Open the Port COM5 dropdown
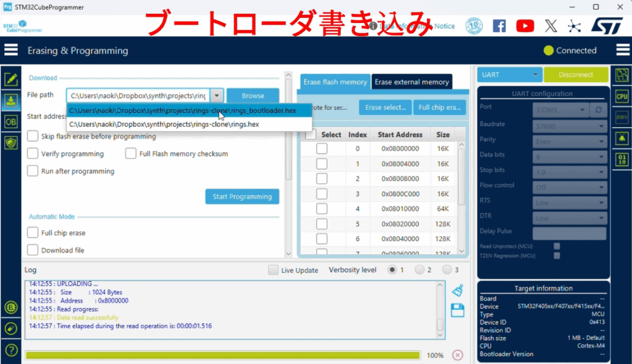632x364 pixels. 560,110
